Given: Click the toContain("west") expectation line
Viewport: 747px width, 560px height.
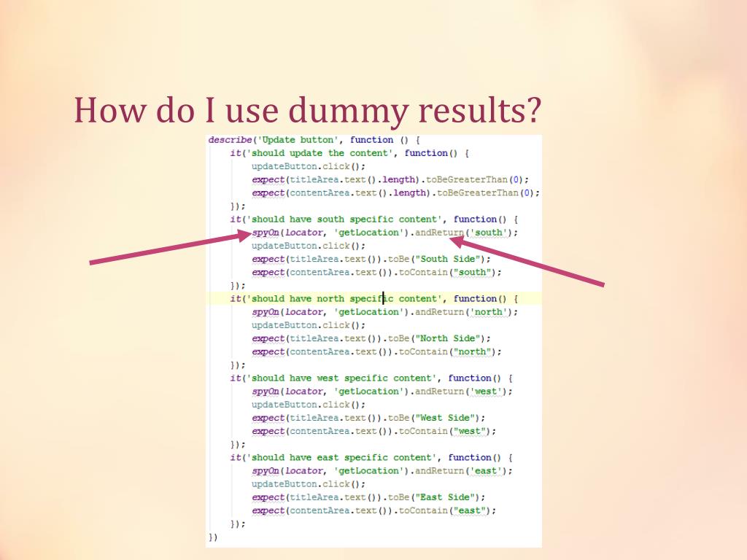Looking at the screenshot, I should (x=374, y=431).
